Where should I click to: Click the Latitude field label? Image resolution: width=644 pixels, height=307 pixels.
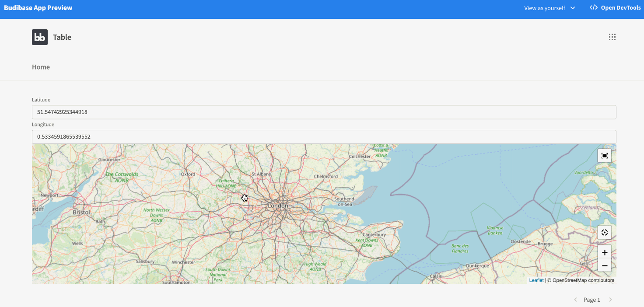(41, 100)
